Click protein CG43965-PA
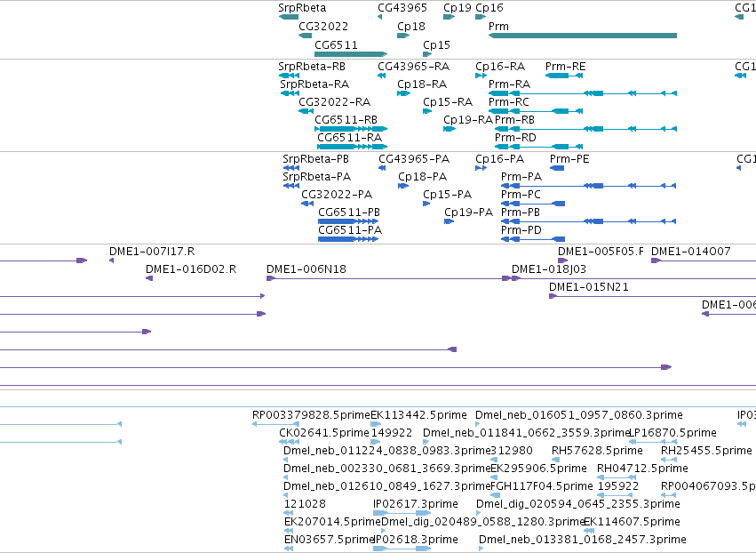The width and height of the screenshot is (756, 553). (x=414, y=159)
